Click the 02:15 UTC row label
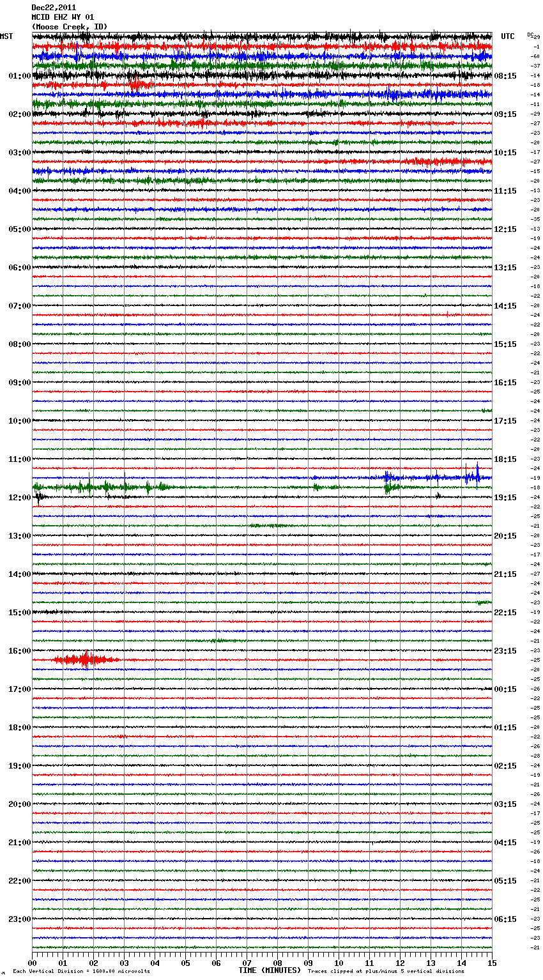 pyautogui.click(x=505, y=766)
